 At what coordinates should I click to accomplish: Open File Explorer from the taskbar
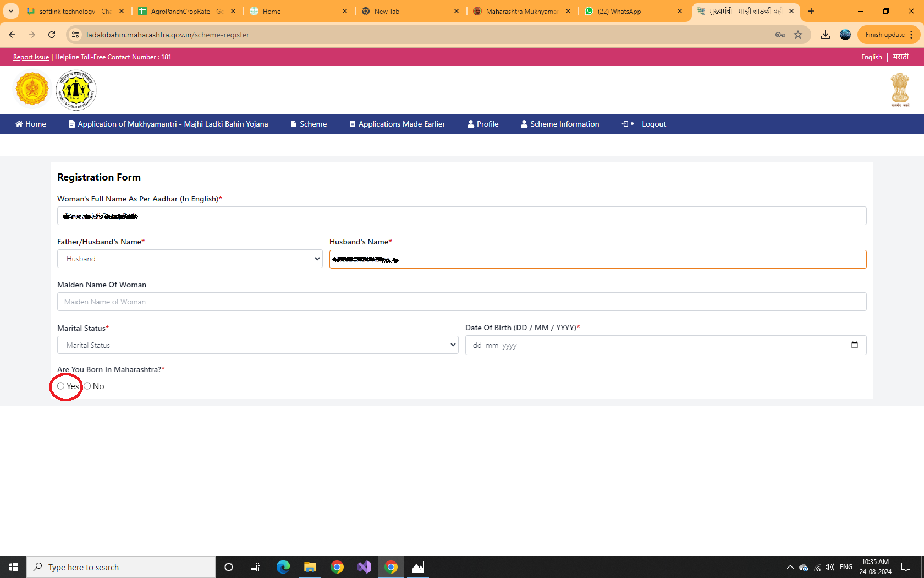[310, 567]
